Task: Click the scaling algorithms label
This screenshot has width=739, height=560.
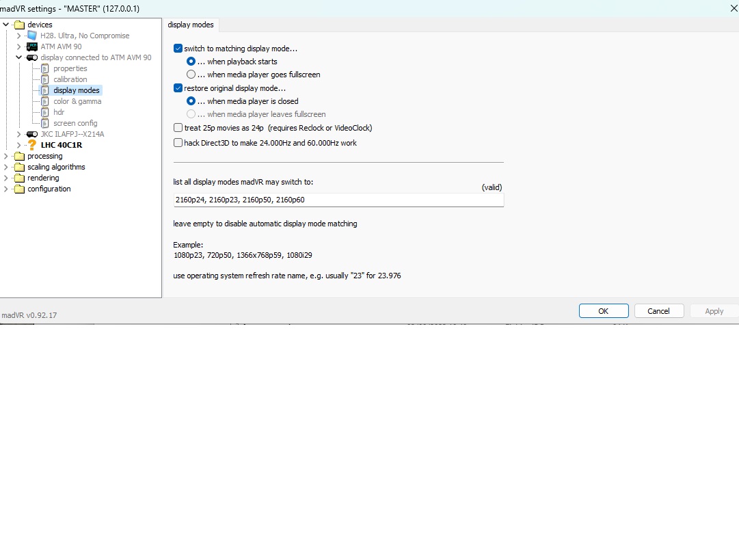Action: (x=56, y=167)
